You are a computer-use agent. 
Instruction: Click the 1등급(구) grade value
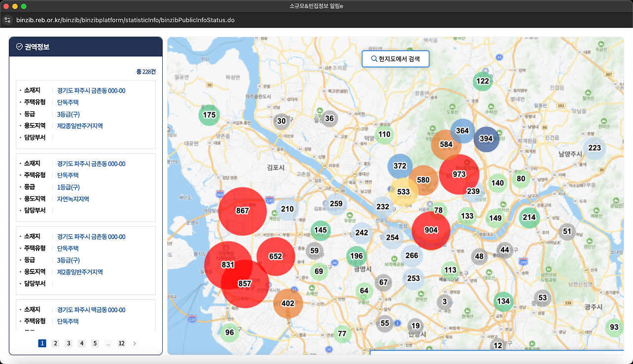(68, 187)
